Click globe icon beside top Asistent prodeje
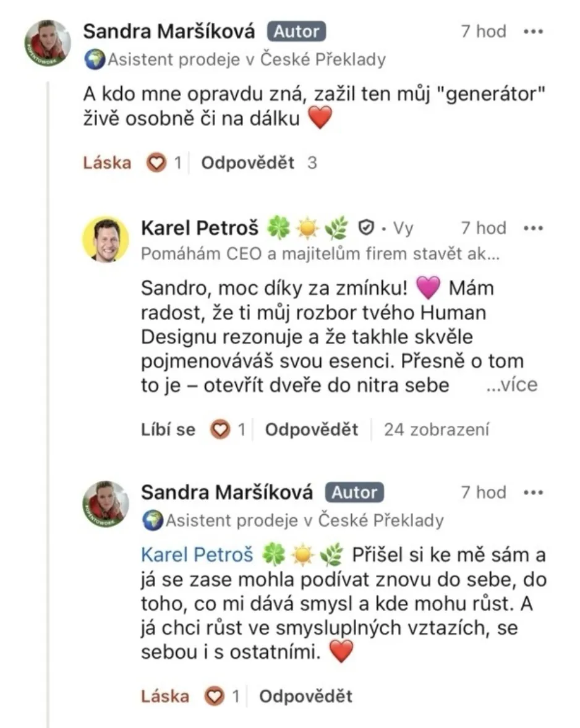Screen dimensions: 580x728 point(95,60)
